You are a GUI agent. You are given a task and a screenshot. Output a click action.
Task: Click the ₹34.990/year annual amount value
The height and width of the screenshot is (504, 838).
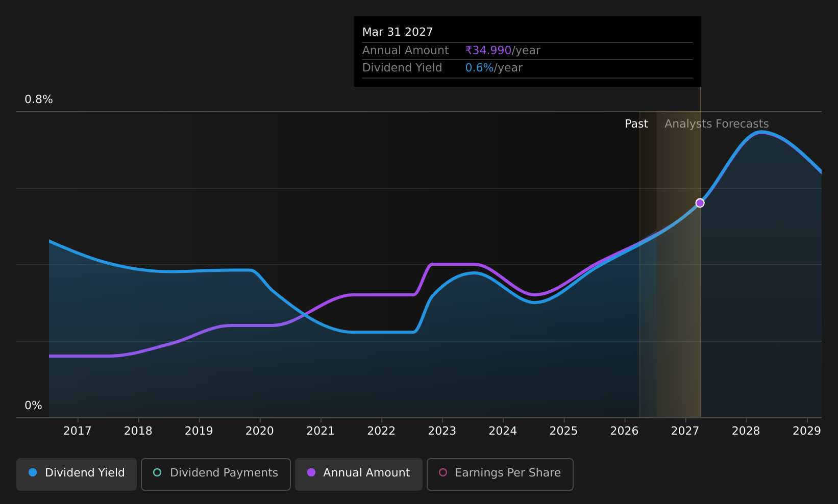(x=503, y=51)
